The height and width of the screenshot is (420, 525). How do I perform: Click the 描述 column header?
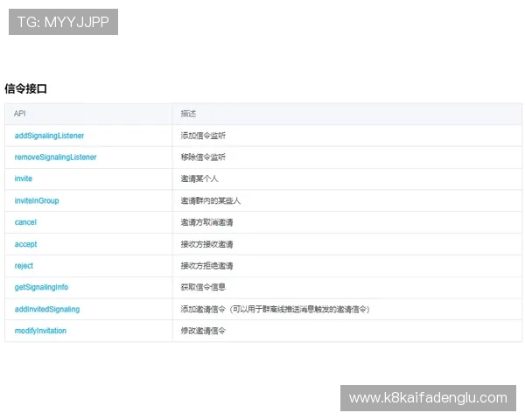188,114
